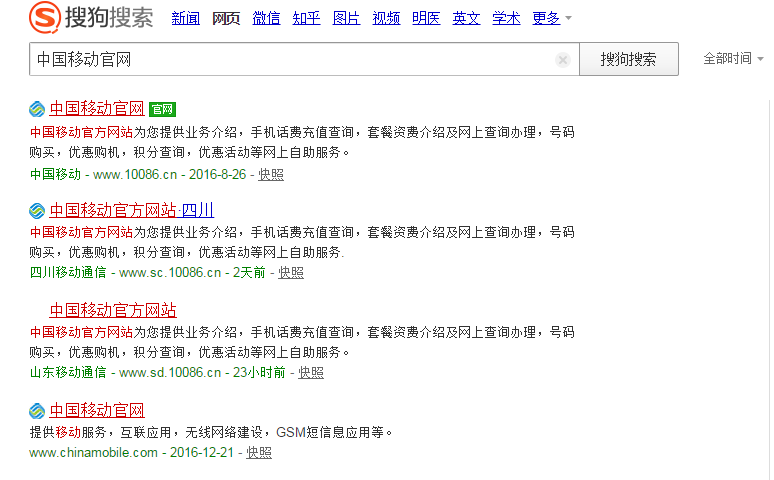The width and height of the screenshot is (774, 480).
Task: Click China Mobile favicon beside 四川 result
Action: [37, 211]
